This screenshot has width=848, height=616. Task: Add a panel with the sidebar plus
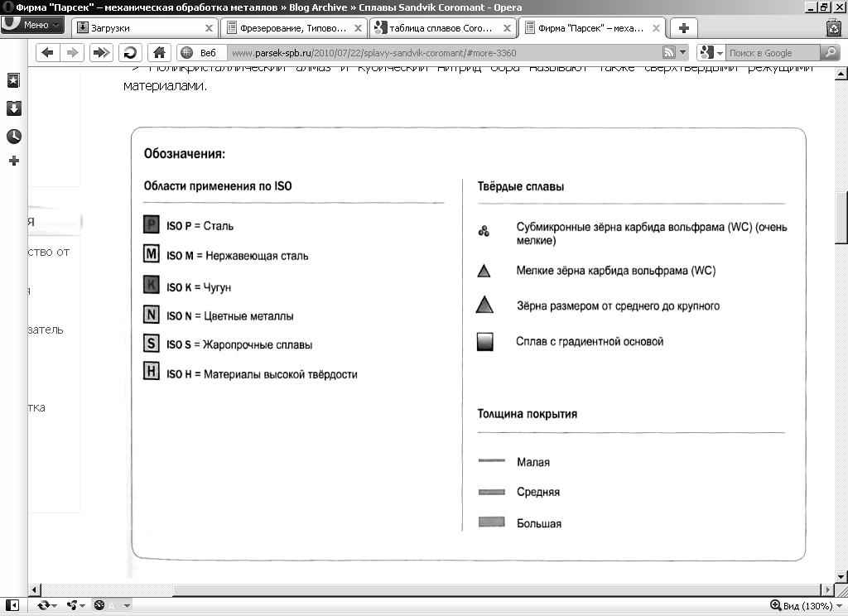13,161
